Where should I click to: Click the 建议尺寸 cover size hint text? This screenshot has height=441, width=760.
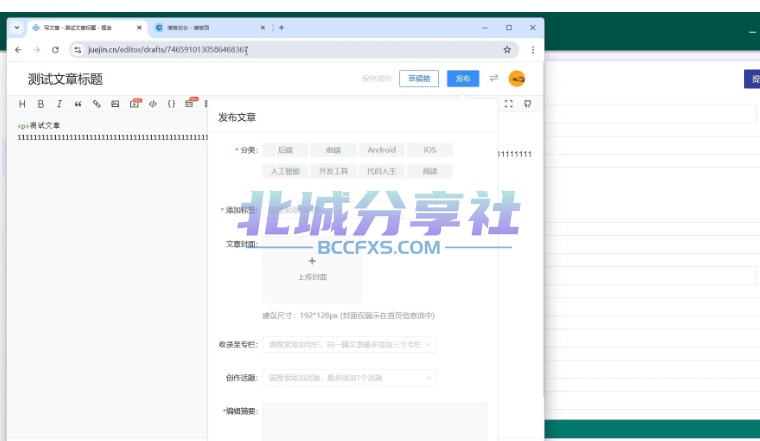coord(348,315)
